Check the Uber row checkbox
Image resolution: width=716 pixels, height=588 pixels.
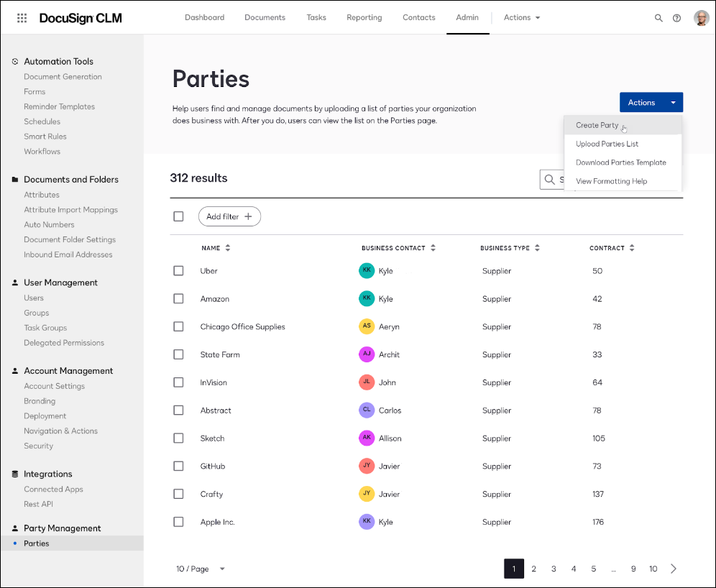pos(178,271)
